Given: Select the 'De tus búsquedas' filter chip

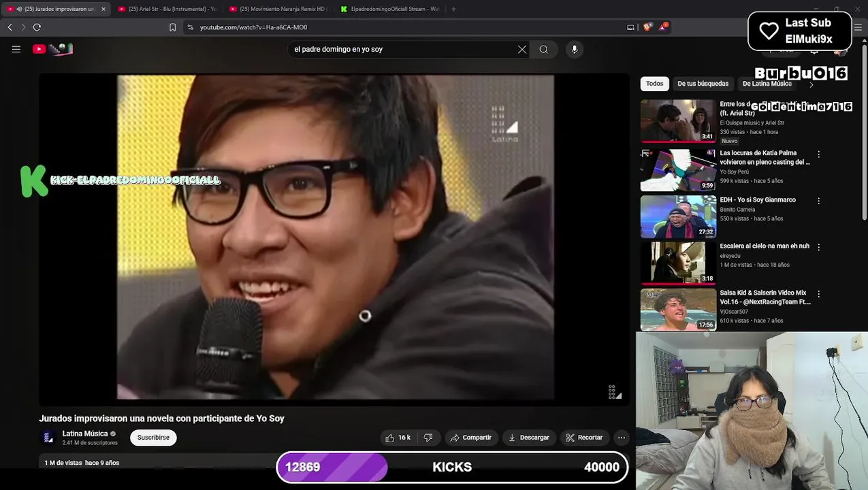Looking at the screenshot, I should [703, 84].
